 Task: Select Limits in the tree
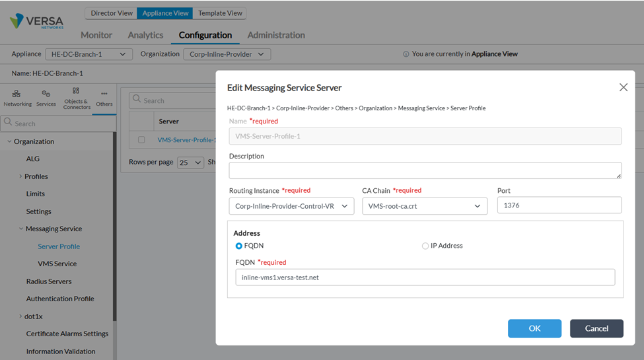pos(35,194)
